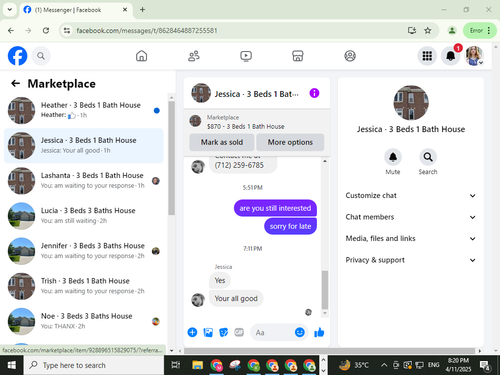Open File Explorer from the taskbar
Viewport: 500px width, 375px height.
[x=197, y=365]
